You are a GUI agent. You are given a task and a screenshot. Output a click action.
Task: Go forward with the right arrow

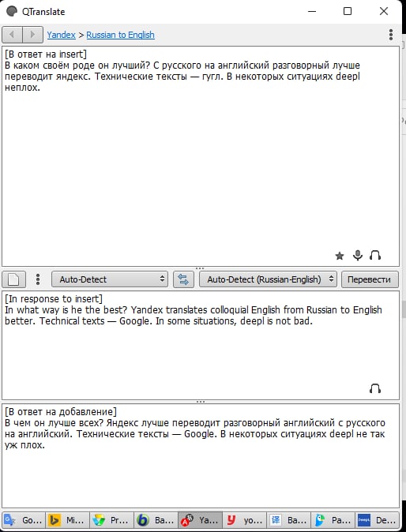(32, 35)
